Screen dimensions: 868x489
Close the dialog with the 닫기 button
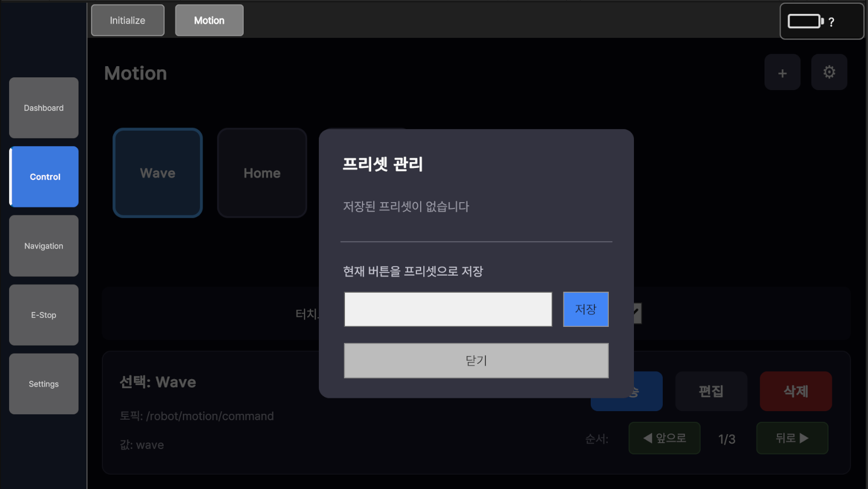click(x=476, y=360)
